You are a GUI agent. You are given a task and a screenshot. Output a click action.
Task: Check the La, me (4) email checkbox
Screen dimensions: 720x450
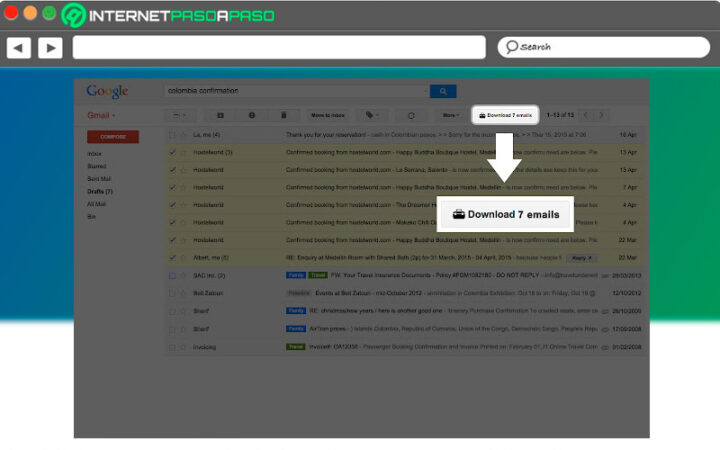click(172, 135)
